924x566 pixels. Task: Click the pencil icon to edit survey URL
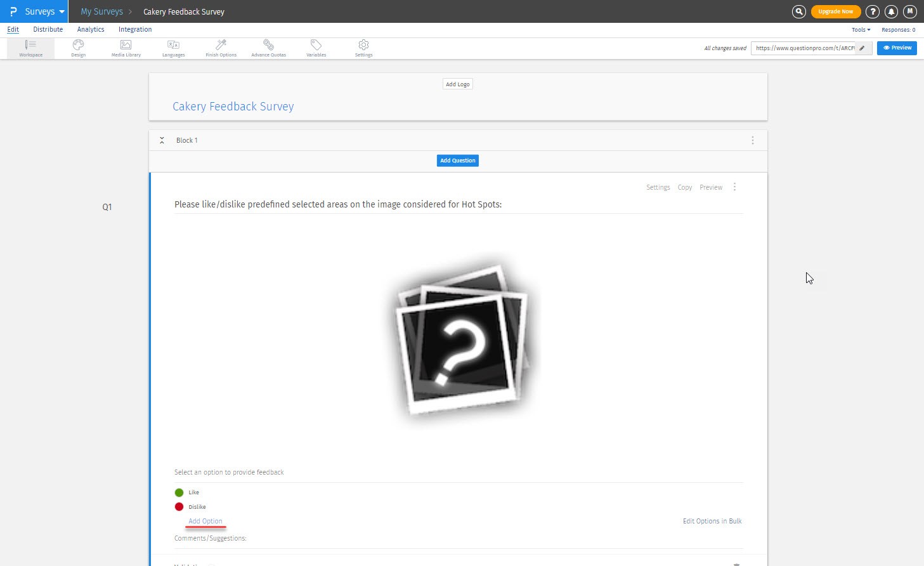[x=862, y=48]
